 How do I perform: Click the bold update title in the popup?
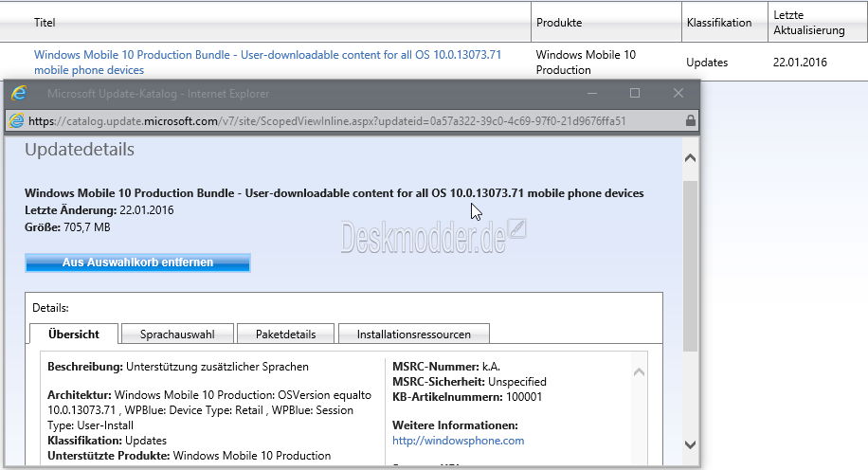tap(335, 193)
